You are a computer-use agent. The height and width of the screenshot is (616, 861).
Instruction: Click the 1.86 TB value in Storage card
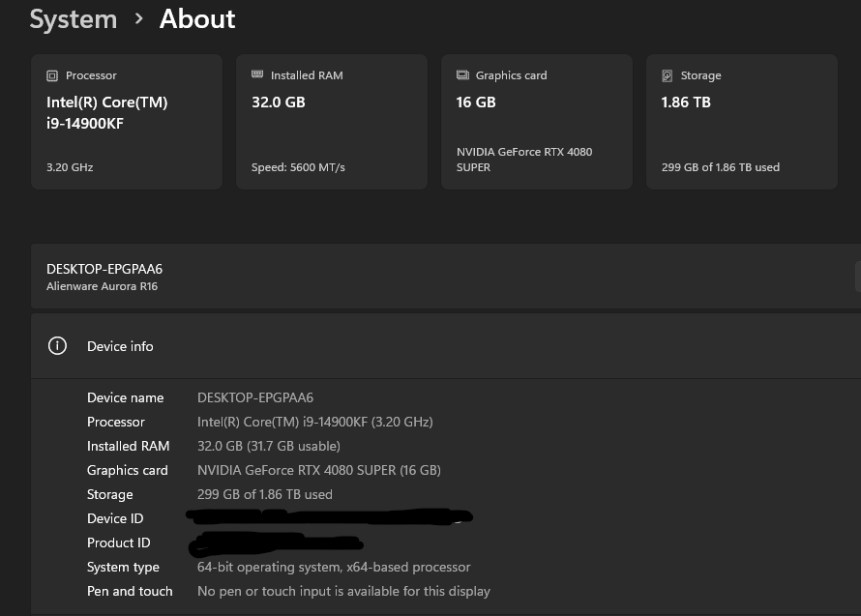click(686, 103)
